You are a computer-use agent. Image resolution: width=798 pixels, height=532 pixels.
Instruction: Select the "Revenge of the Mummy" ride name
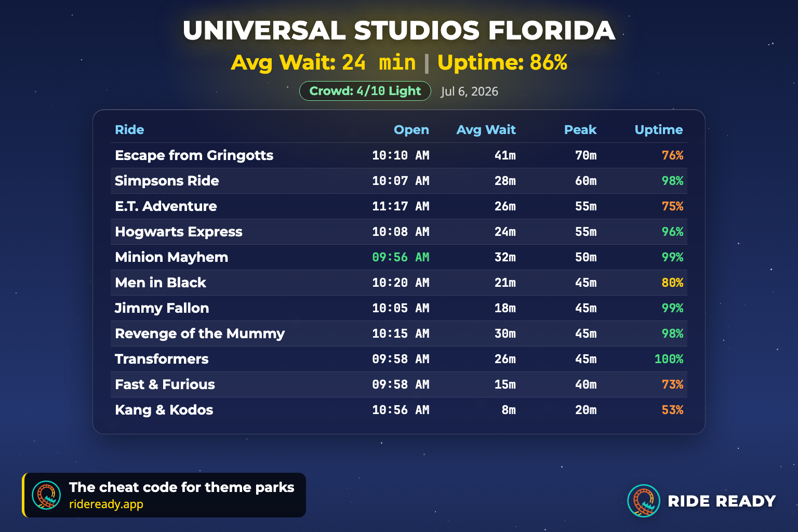tap(200, 334)
